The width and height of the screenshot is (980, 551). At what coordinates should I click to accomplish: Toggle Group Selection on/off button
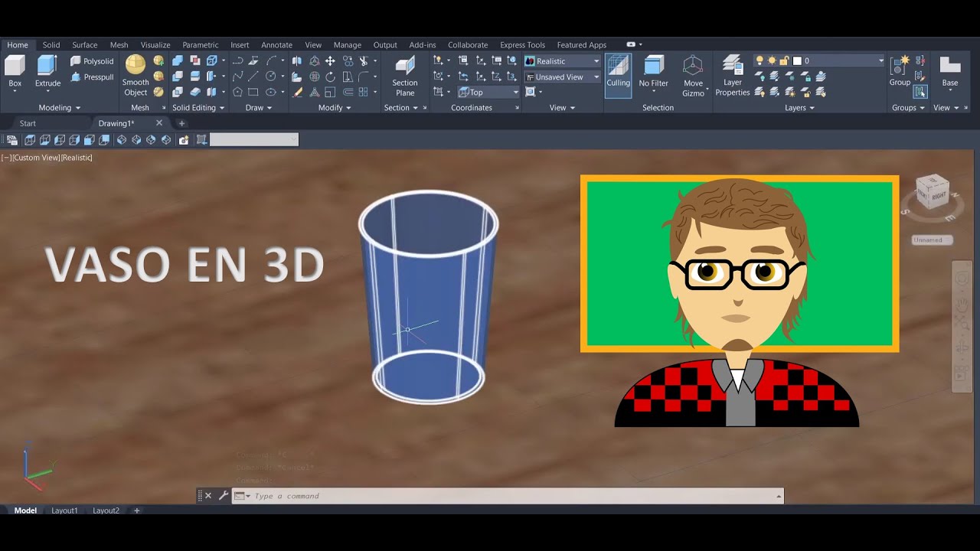pos(920,92)
